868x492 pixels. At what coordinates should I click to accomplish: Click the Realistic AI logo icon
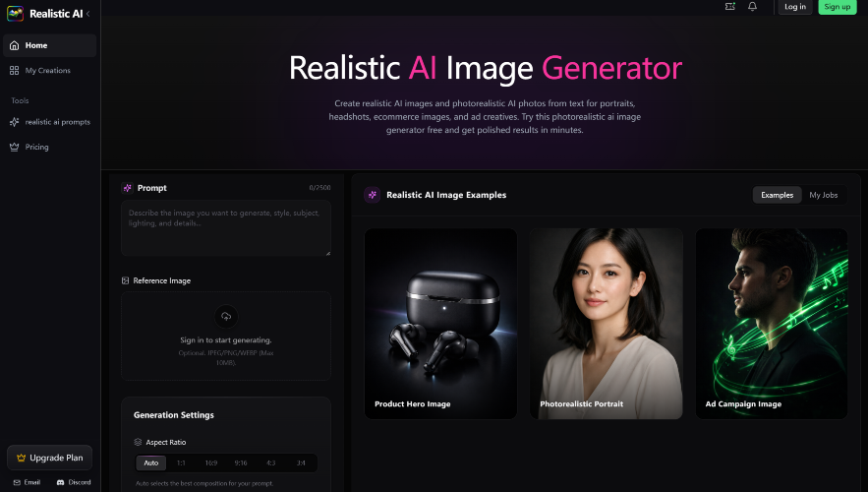click(15, 14)
